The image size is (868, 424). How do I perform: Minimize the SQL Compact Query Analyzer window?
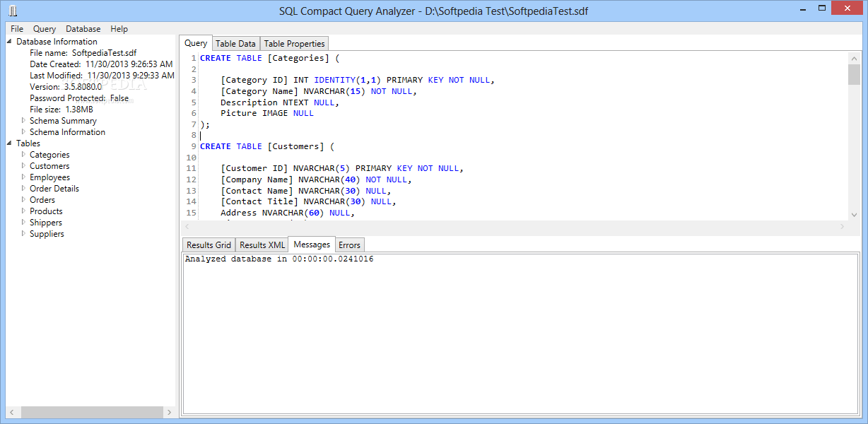802,10
